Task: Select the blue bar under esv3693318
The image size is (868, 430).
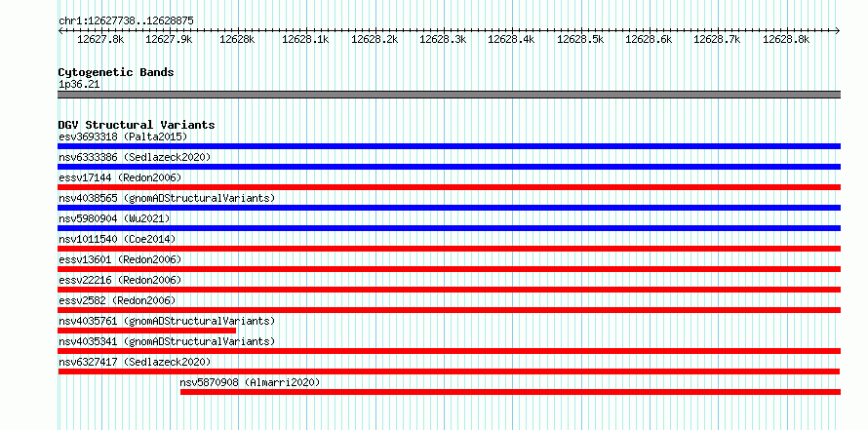Action: click(x=449, y=146)
